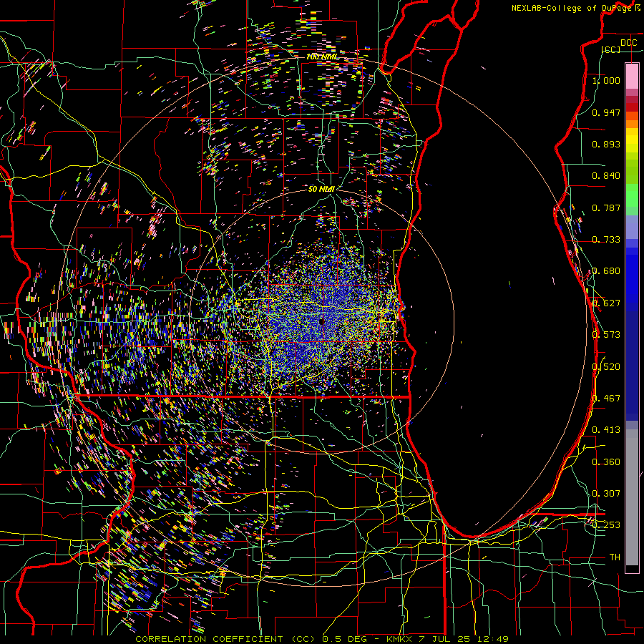644x644 pixels.
Task: Click the NEXLAB-College of DuPage header text
Action: 575,8
